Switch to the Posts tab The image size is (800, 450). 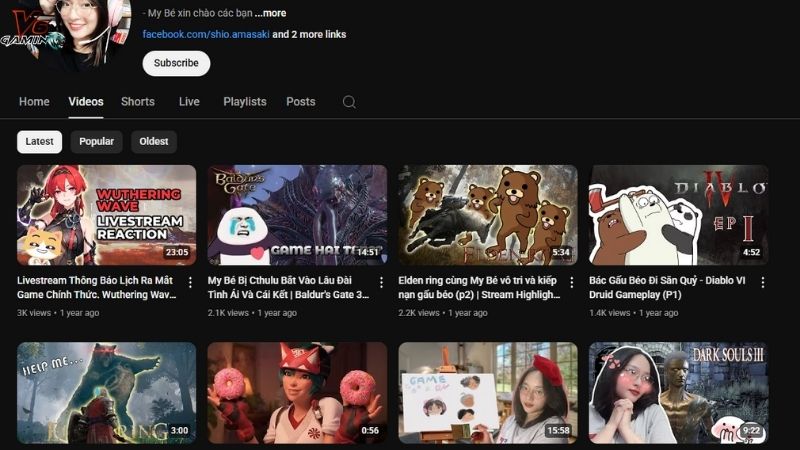pos(301,102)
